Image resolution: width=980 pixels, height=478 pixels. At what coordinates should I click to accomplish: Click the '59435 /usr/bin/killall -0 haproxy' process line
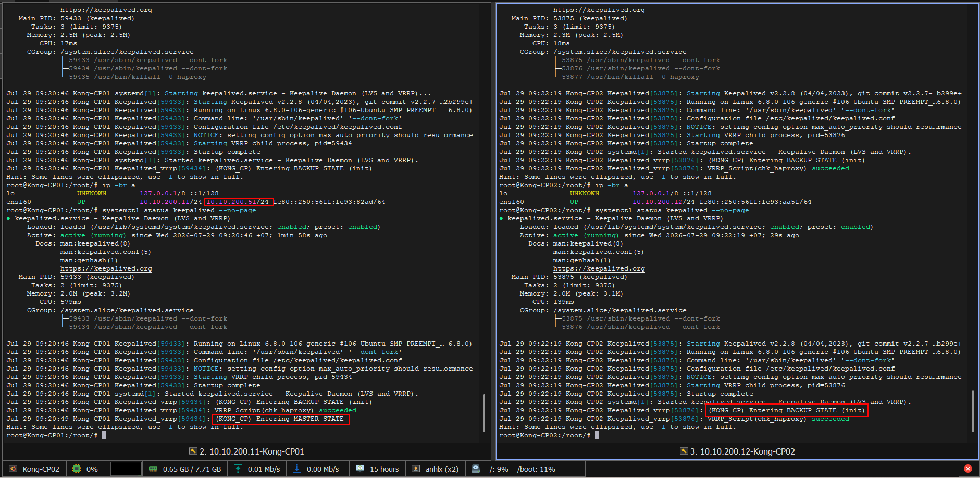coord(138,77)
